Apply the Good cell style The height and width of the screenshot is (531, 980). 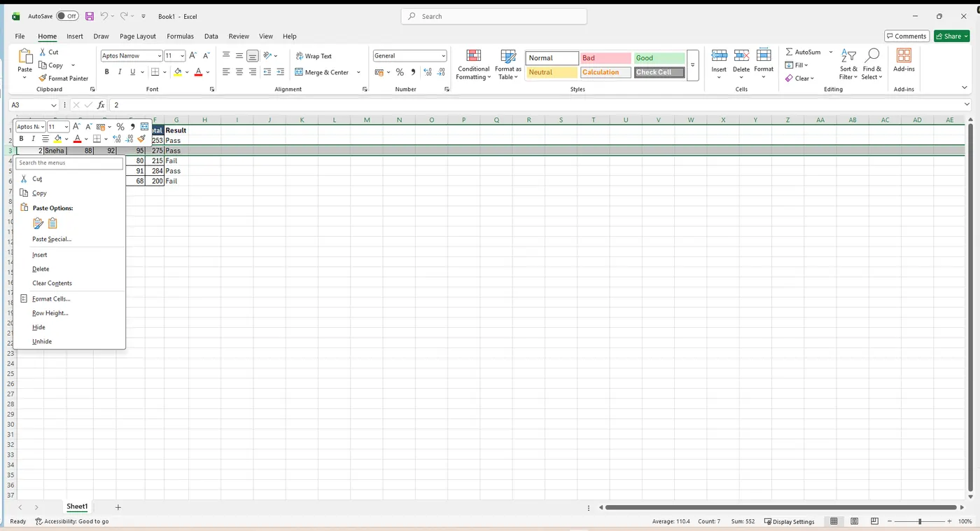pyautogui.click(x=659, y=58)
